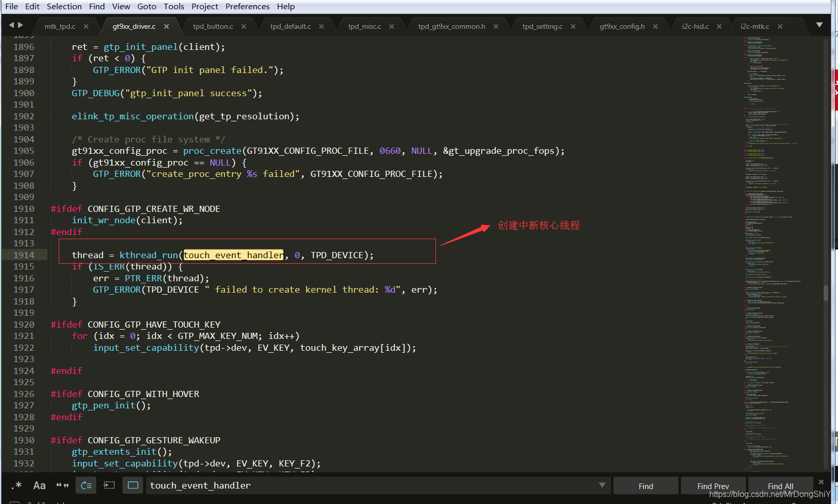Toggle regular expression search option
The image size is (838, 504).
point(16,485)
